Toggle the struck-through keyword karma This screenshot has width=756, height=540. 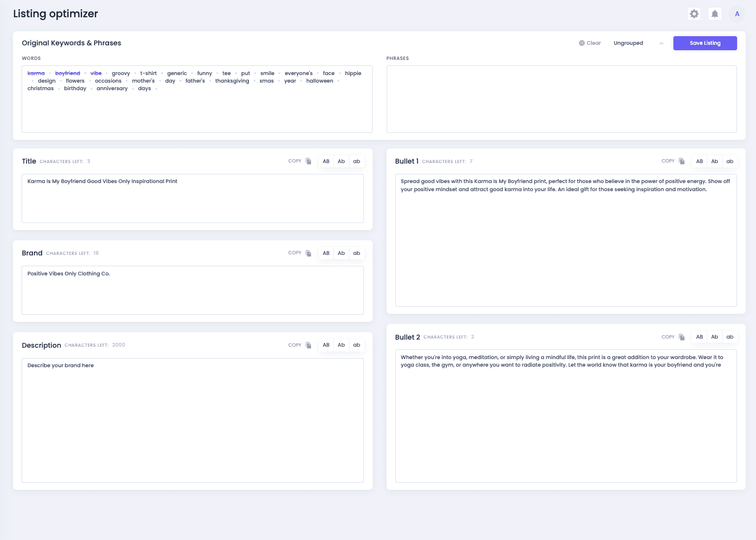36,73
